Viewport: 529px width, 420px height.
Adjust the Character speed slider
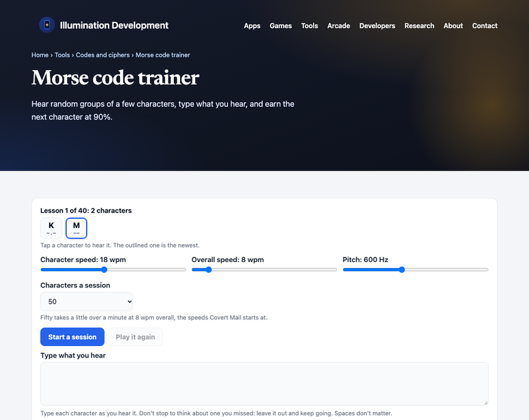(113, 270)
